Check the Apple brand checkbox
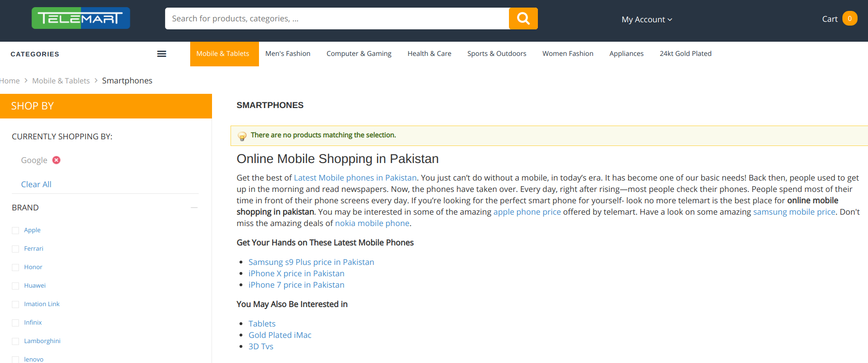This screenshot has height=363, width=868. pos(16,230)
